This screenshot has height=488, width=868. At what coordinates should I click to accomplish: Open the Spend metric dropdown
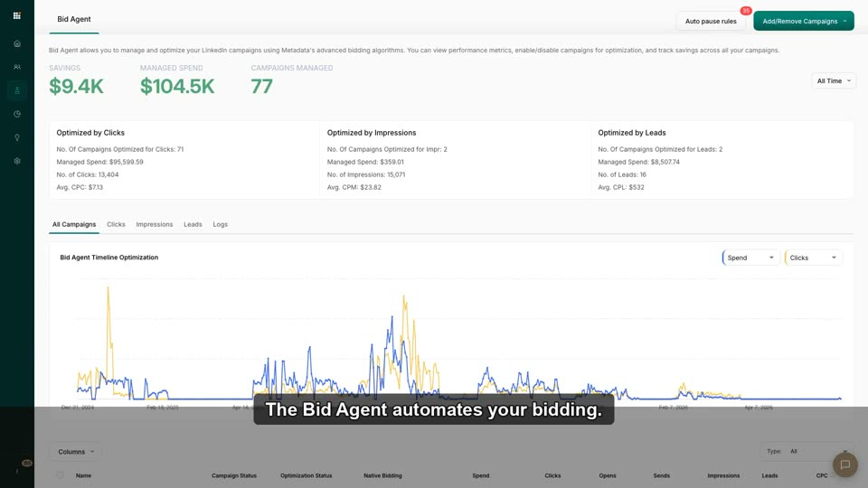coord(750,258)
